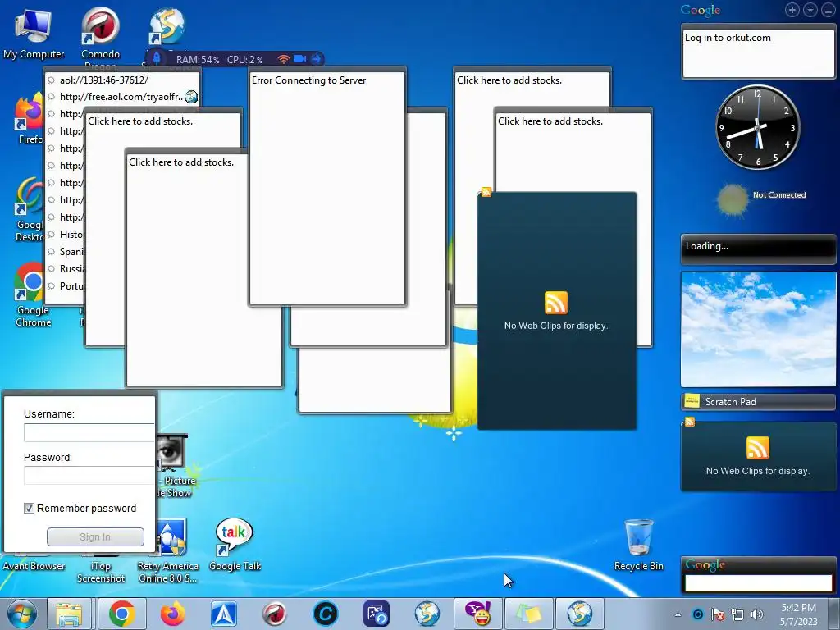The height and width of the screenshot is (630, 840).
Task: Open the network tray icon
Action: tap(737, 614)
